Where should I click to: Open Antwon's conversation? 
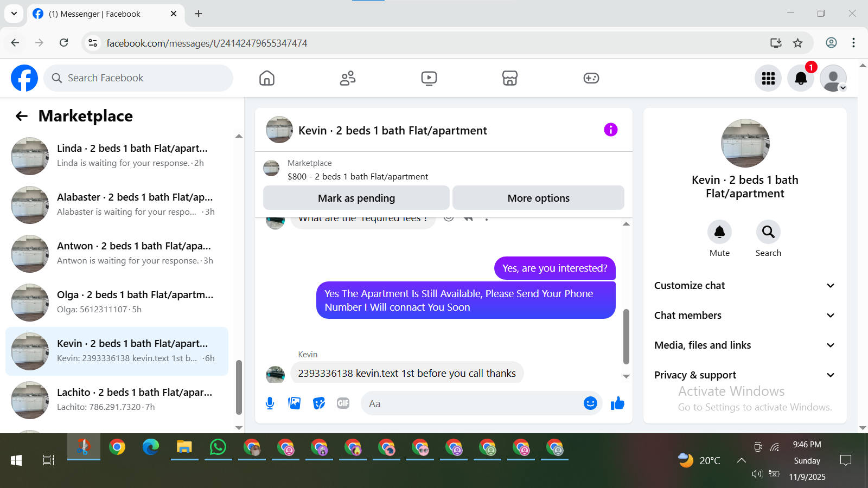pos(117,254)
